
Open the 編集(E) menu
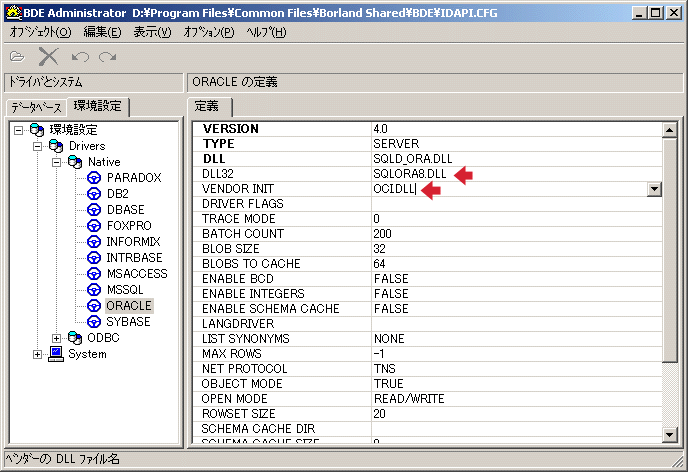[x=102, y=32]
